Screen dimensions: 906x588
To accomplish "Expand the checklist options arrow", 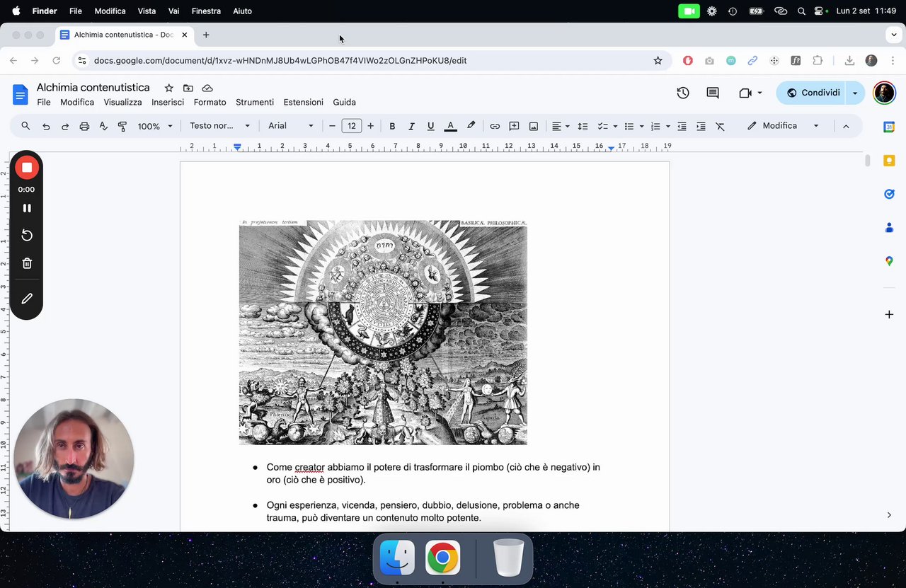I will coord(615,126).
